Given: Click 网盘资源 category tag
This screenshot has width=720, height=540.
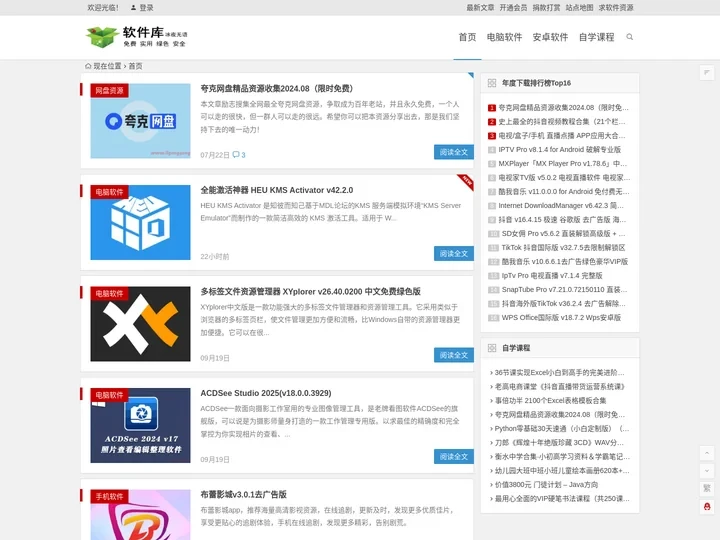Looking at the screenshot, I should tap(109, 90).
